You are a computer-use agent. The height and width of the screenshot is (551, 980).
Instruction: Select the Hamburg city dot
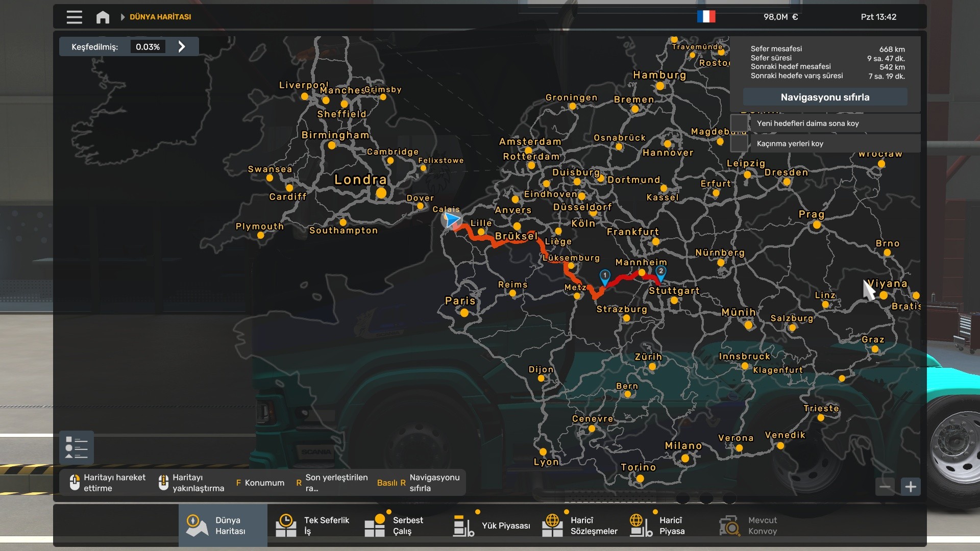pos(660,86)
